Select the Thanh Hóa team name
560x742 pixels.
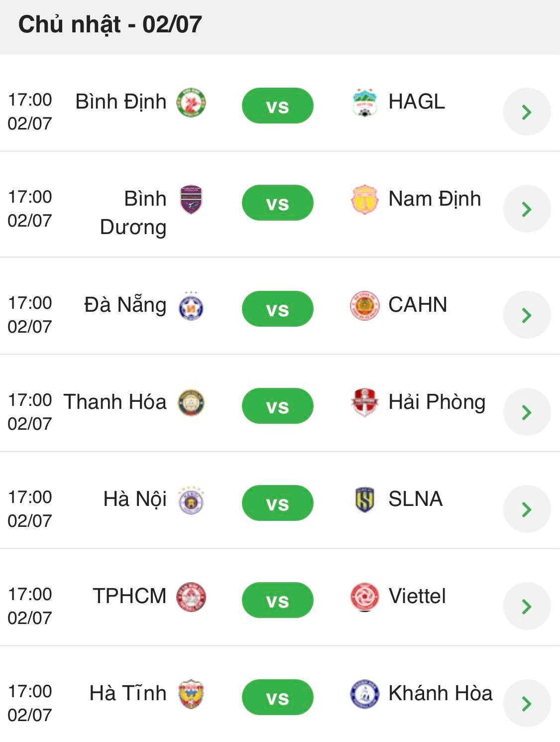pos(115,402)
